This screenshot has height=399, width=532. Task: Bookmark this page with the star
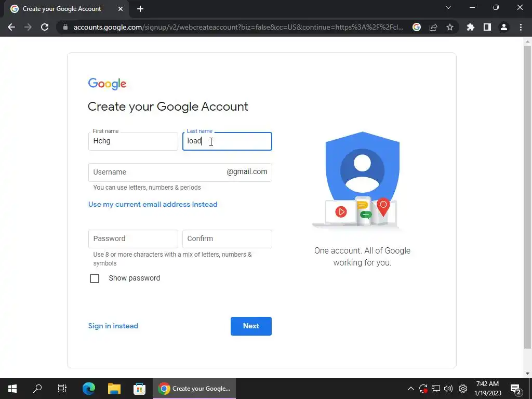pos(450,27)
